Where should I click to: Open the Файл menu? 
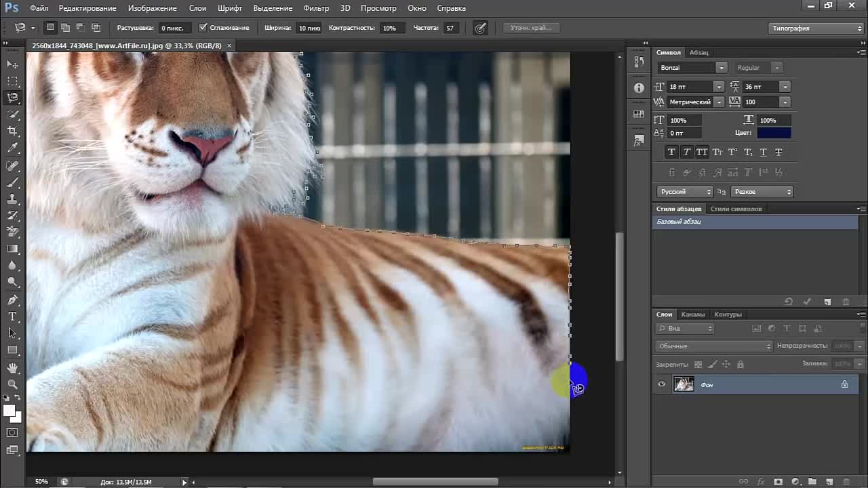[39, 8]
